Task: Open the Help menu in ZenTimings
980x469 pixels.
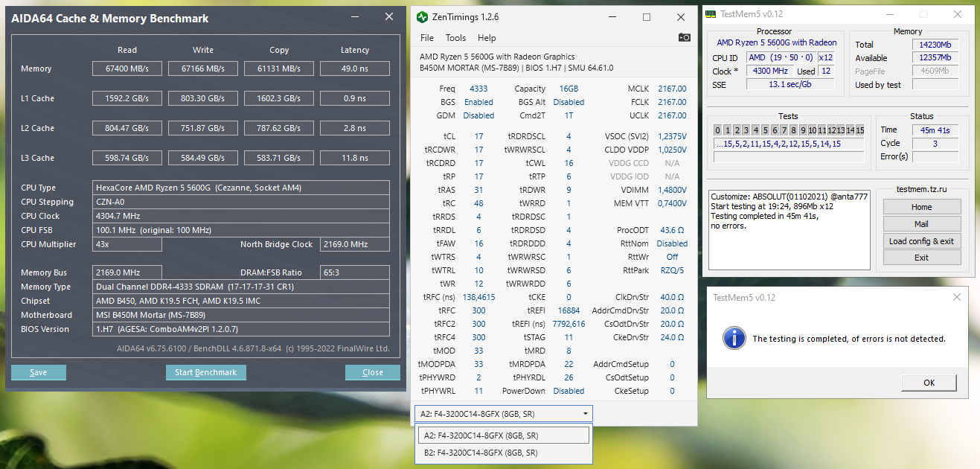Action: (487, 38)
